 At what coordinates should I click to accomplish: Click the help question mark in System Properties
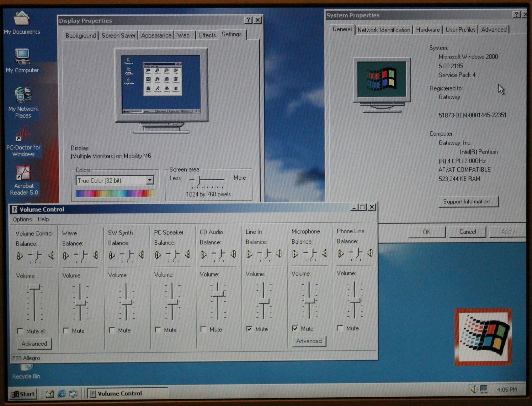tap(516, 14)
